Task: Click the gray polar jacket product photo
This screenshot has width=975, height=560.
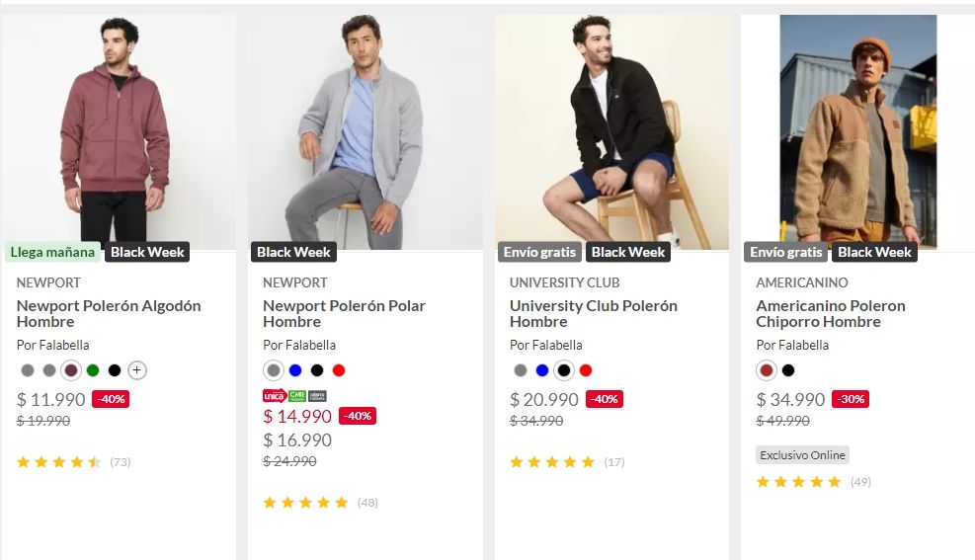Action: click(365, 128)
